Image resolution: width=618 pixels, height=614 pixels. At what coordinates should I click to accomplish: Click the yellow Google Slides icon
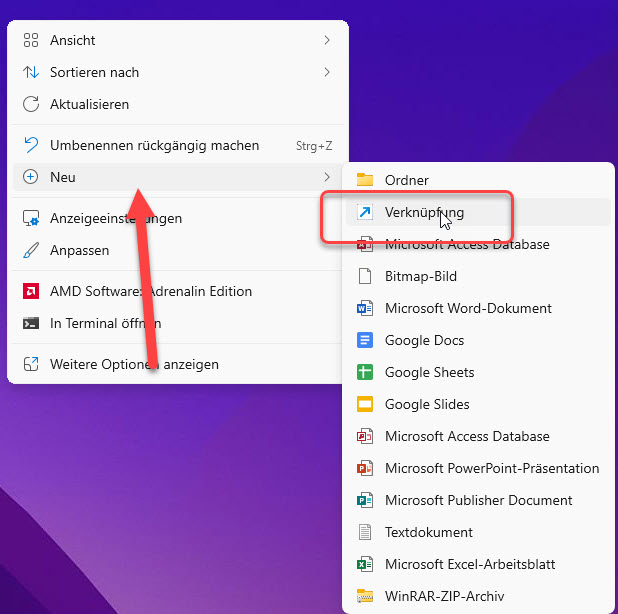[365, 404]
